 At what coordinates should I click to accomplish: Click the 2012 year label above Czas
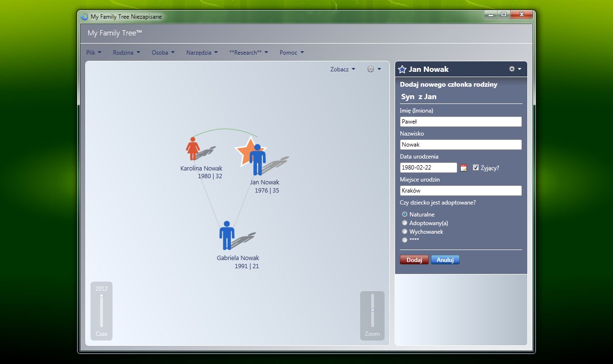click(102, 288)
